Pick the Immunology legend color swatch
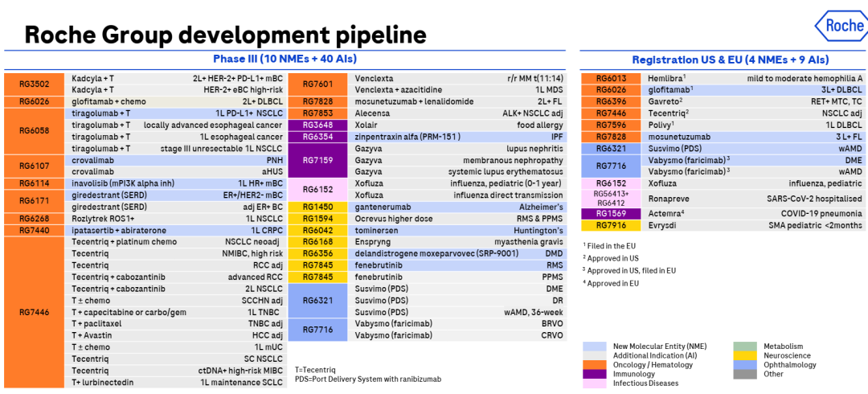Screen dimensions: 868x394 click(595, 374)
